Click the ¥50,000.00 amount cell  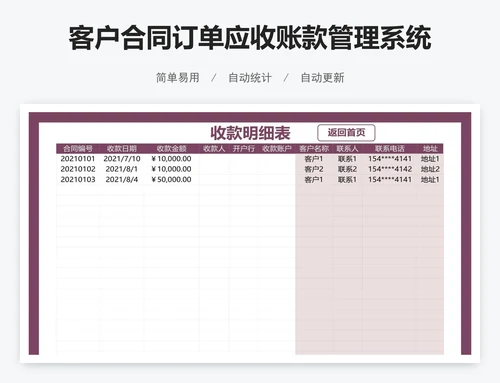(x=171, y=179)
